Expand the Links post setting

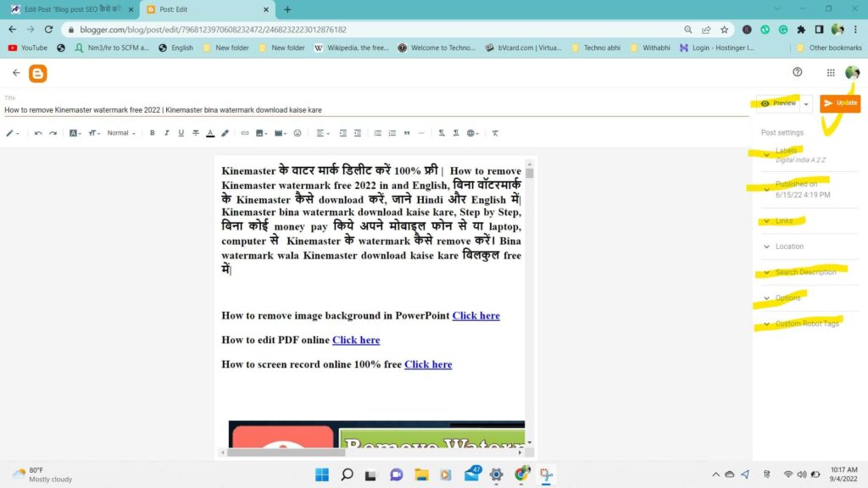[x=810, y=221]
